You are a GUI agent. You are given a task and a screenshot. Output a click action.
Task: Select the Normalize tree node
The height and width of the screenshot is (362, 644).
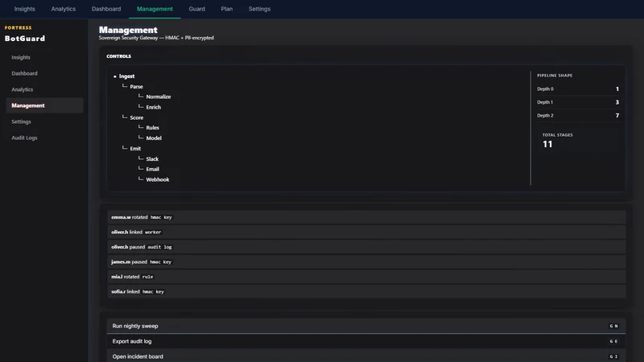click(x=158, y=97)
